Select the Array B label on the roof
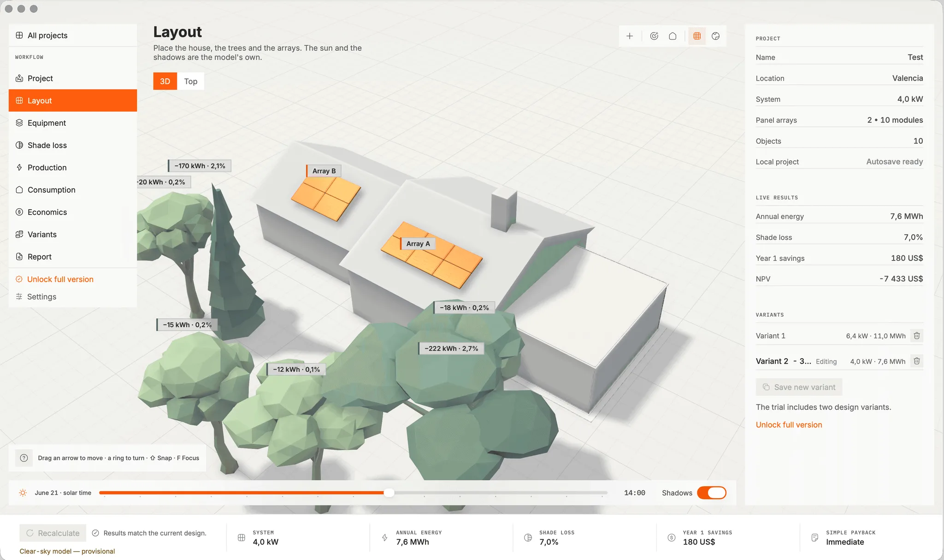 pyautogui.click(x=324, y=171)
